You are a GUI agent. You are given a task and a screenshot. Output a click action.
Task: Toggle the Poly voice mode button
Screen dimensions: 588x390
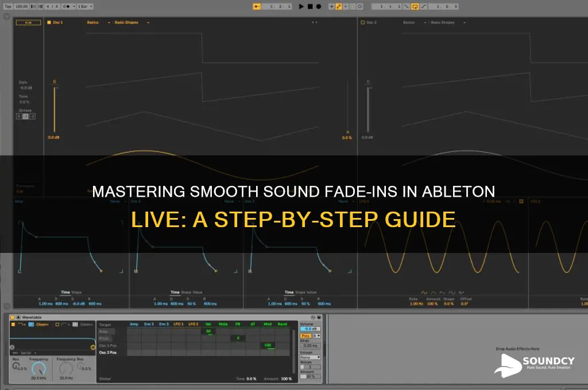(306, 336)
